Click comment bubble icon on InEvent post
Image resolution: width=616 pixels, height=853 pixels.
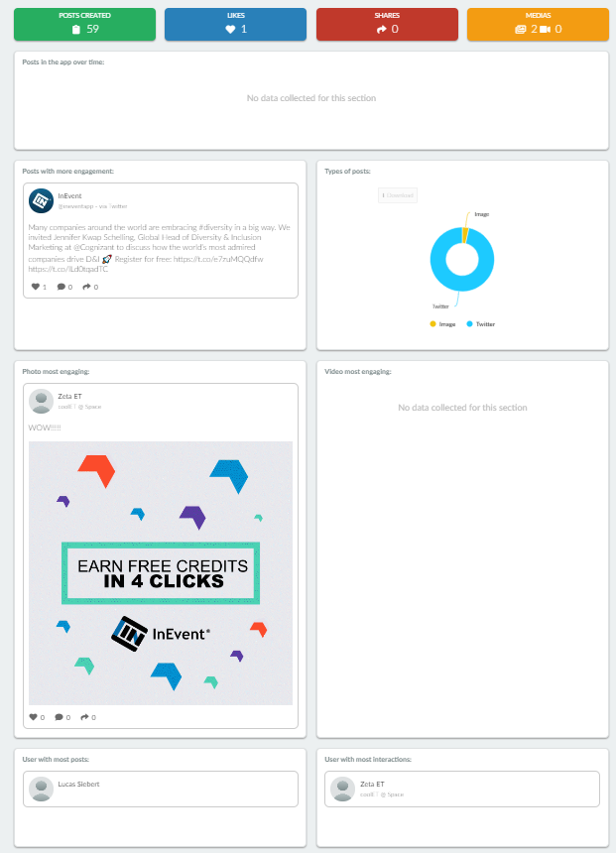pos(61,287)
